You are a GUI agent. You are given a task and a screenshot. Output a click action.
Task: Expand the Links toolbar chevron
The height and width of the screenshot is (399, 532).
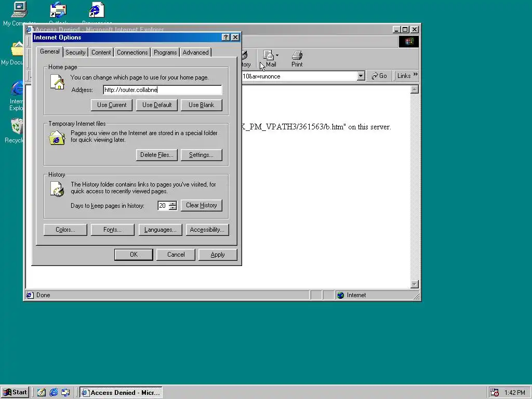pos(416,74)
